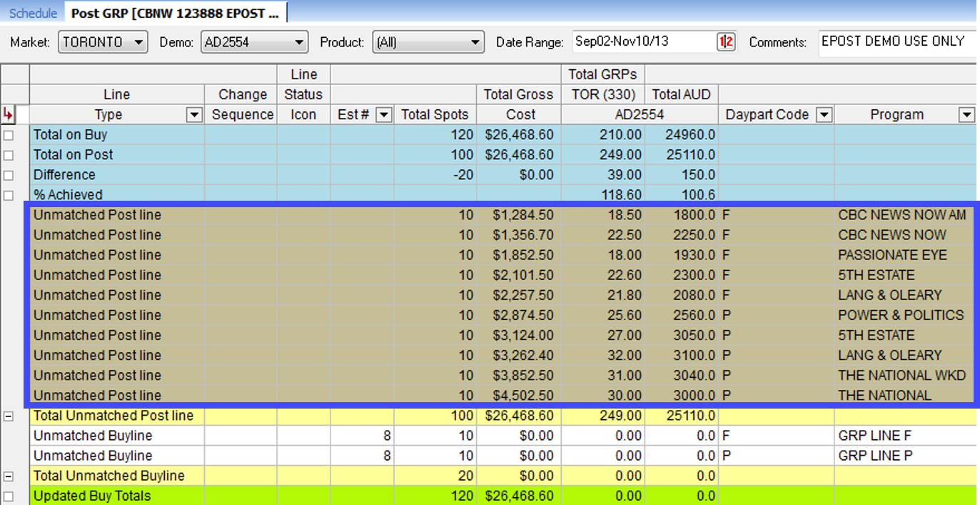Click the $2,874.50 cost cell
Image resolution: width=980 pixels, height=505 pixels.
(x=518, y=315)
